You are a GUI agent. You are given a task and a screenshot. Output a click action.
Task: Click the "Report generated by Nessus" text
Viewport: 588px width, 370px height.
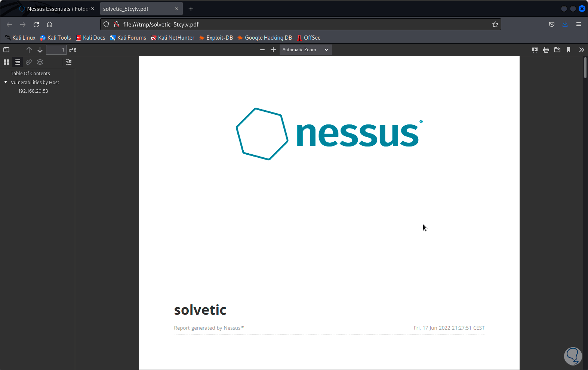point(209,328)
